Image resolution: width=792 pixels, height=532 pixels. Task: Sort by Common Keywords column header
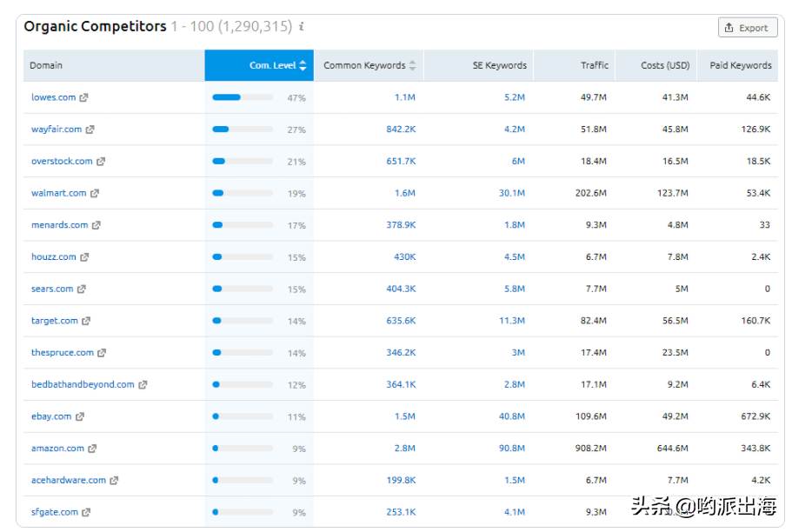pyautogui.click(x=369, y=65)
